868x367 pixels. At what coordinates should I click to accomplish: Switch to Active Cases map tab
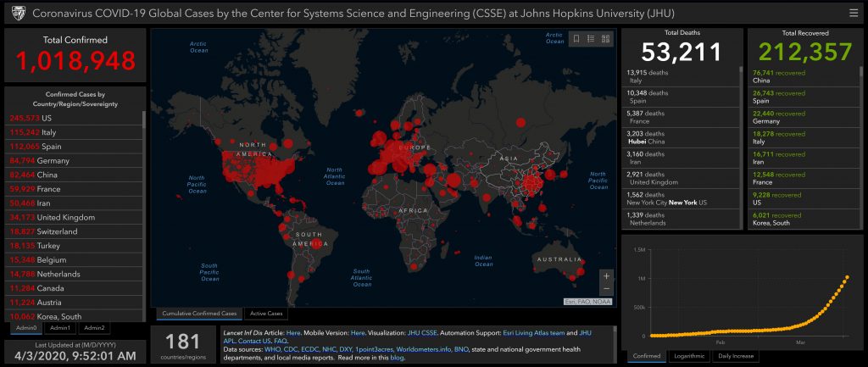pos(266,314)
